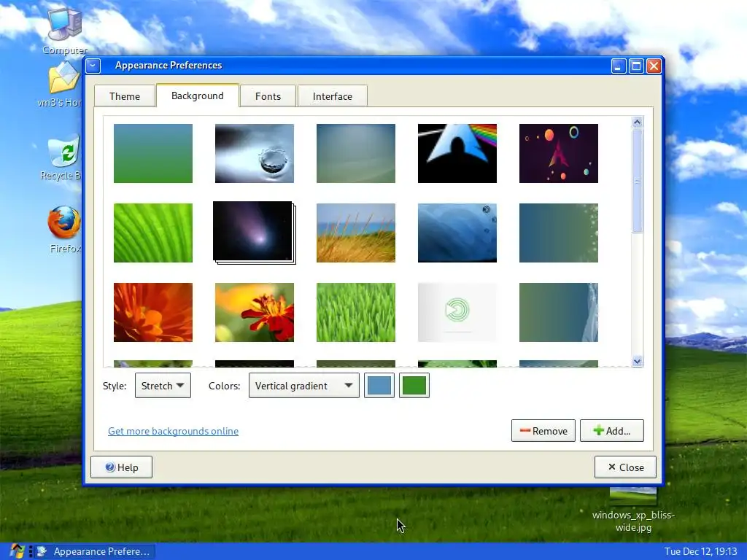
Task: Select the Arch prism rainbow wallpaper
Action: pyautogui.click(x=457, y=153)
